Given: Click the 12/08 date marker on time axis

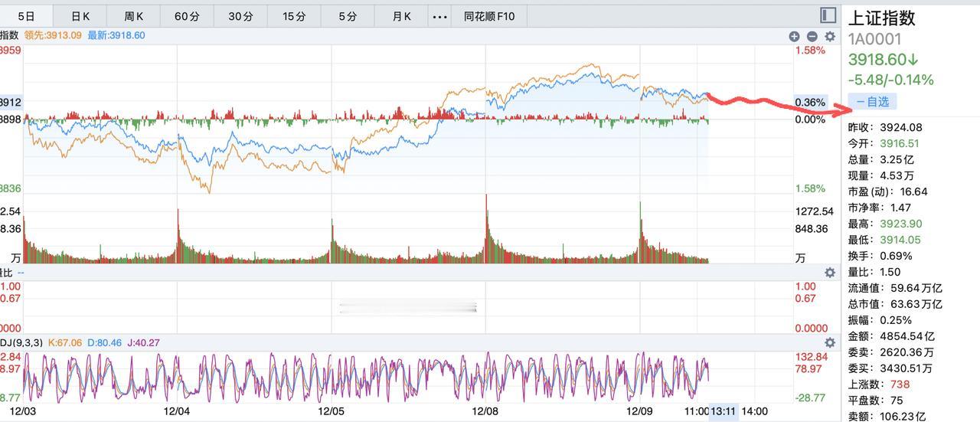Looking at the screenshot, I should pos(486,411).
